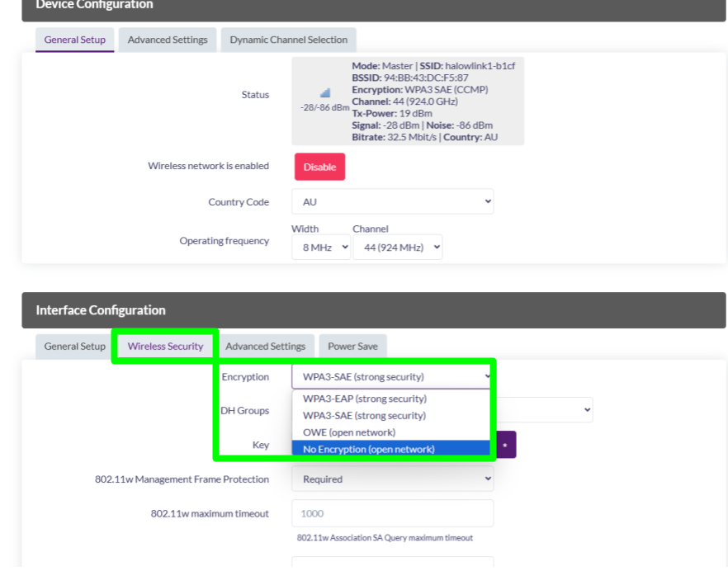
Task: Open the Country Code dropdown
Action: pos(392,202)
